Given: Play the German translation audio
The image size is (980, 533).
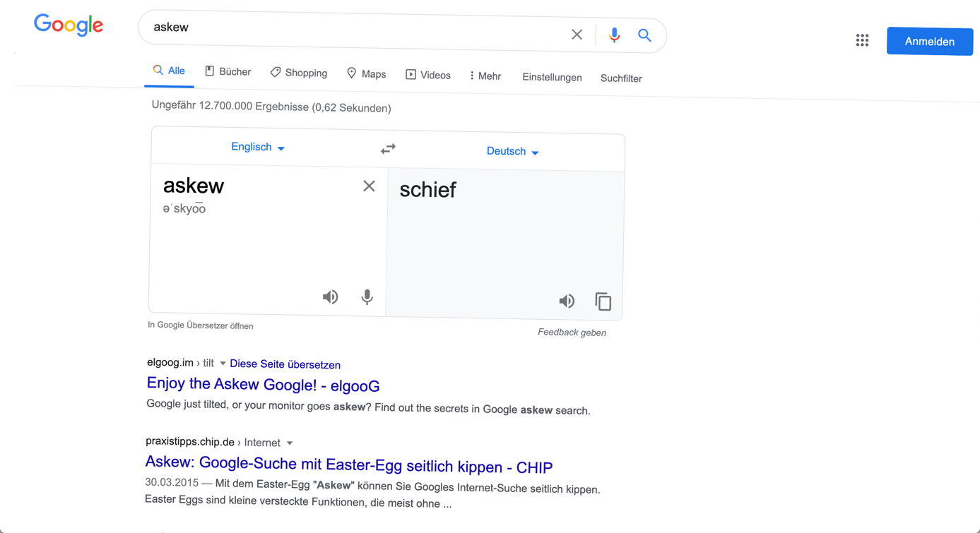Looking at the screenshot, I should (x=567, y=301).
